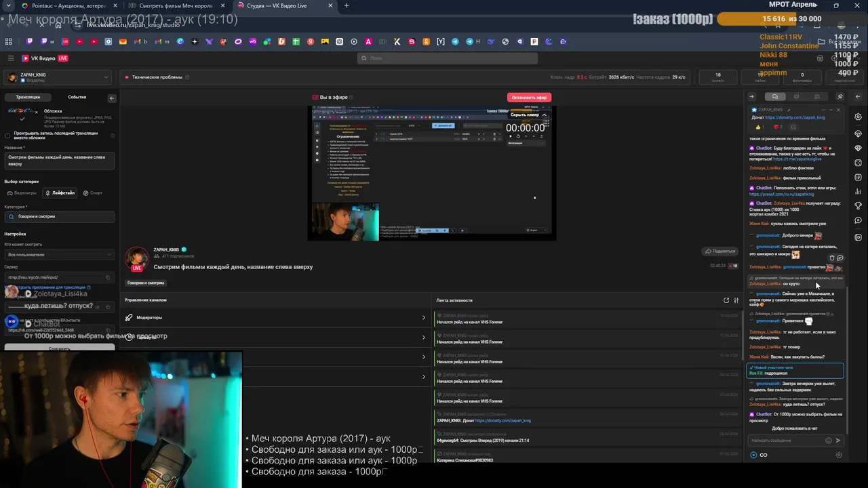Viewport: 868px width, 488px height.
Task: Focus the Категория search field
Action: (60, 216)
